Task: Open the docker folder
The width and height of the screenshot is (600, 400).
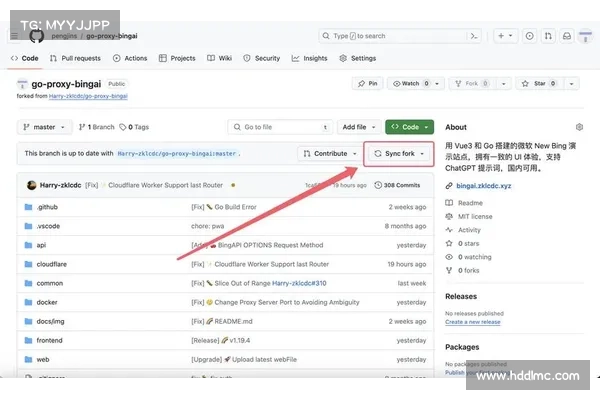Action: tap(47, 302)
